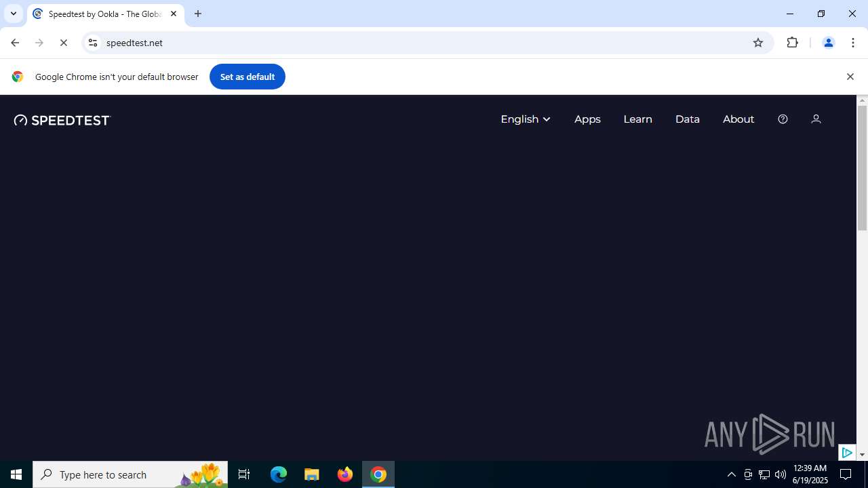This screenshot has width=868, height=488.
Task: Select the Speedtest by Ookla tab
Action: 106,14
